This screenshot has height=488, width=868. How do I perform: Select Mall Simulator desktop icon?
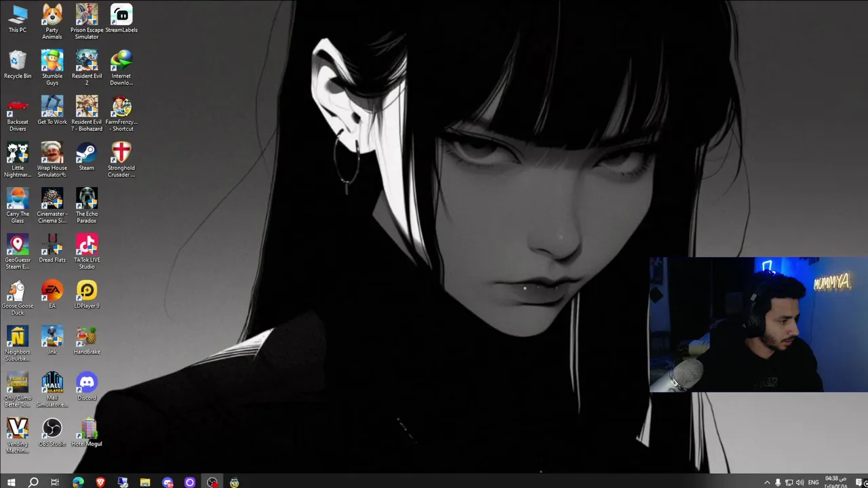click(x=52, y=390)
